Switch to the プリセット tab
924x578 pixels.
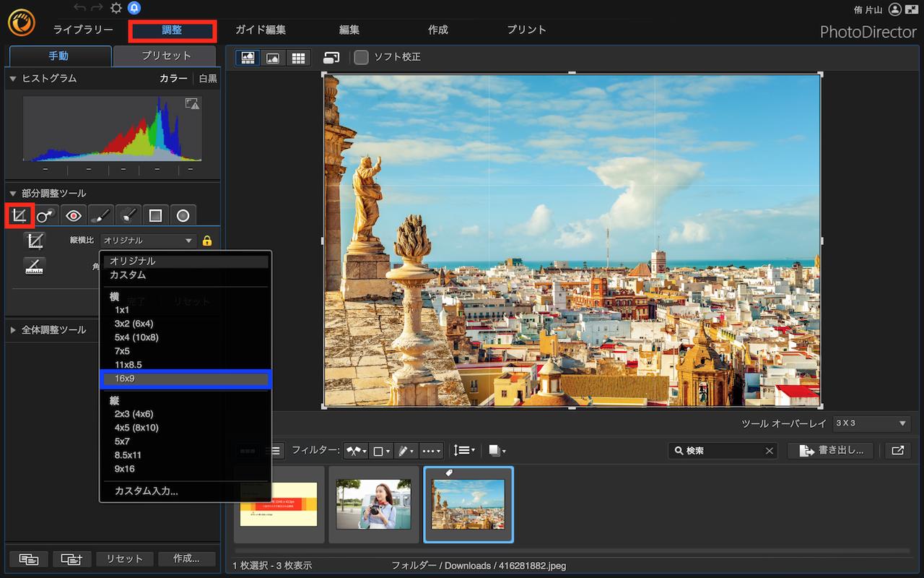point(166,56)
